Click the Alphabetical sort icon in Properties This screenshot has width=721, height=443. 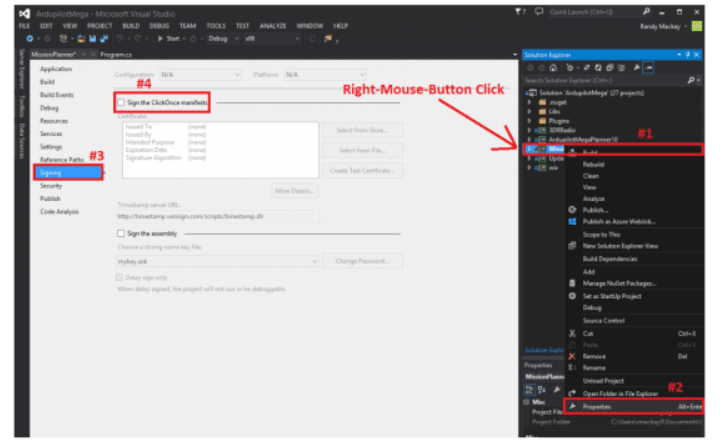coord(542,390)
